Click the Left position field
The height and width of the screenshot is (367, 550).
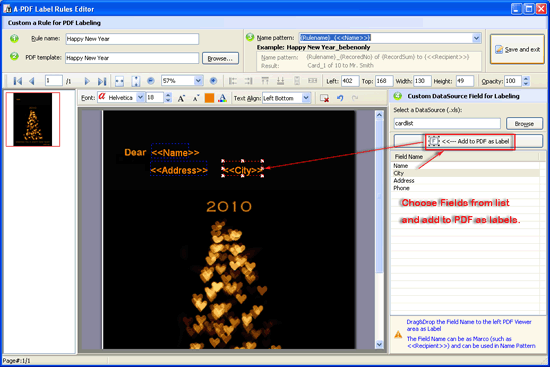click(350, 81)
